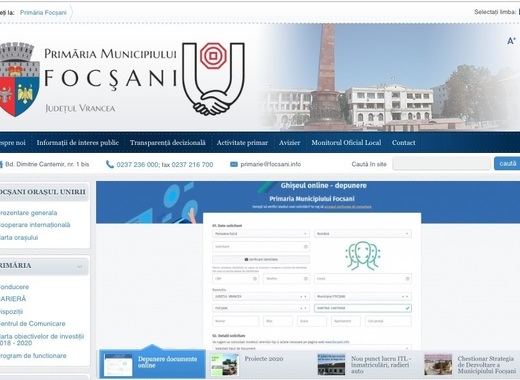This screenshot has height=380, width=520.
Task: Open the document type dropdown
Action: (312, 348)
